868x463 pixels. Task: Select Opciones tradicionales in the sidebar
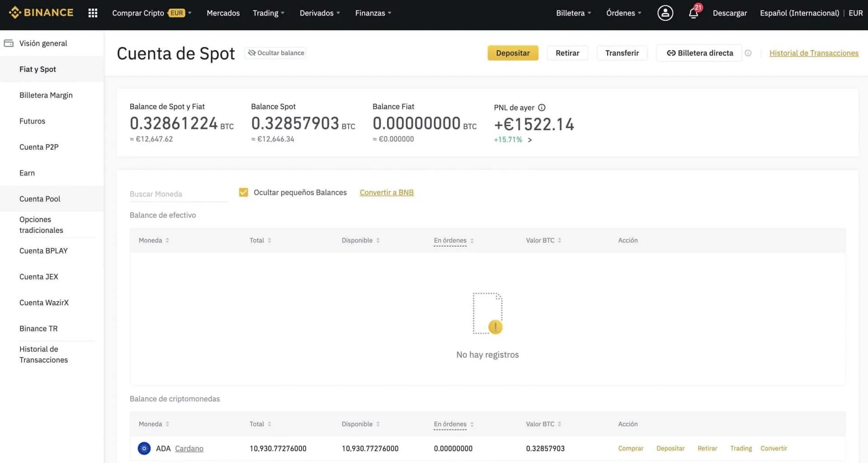click(52, 225)
